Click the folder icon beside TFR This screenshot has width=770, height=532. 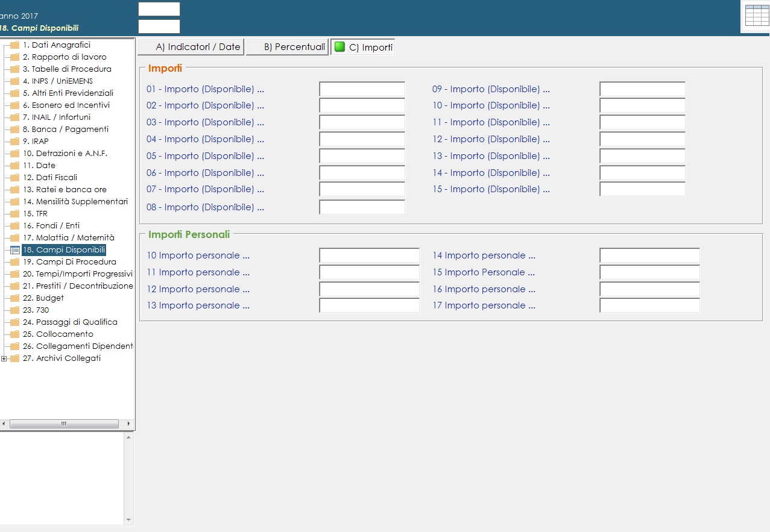coord(15,214)
